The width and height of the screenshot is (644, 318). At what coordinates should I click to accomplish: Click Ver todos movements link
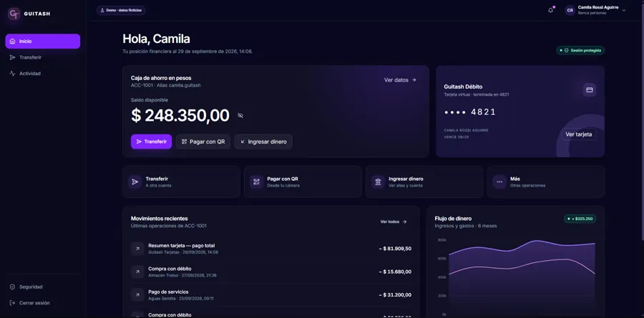(394, 222)
